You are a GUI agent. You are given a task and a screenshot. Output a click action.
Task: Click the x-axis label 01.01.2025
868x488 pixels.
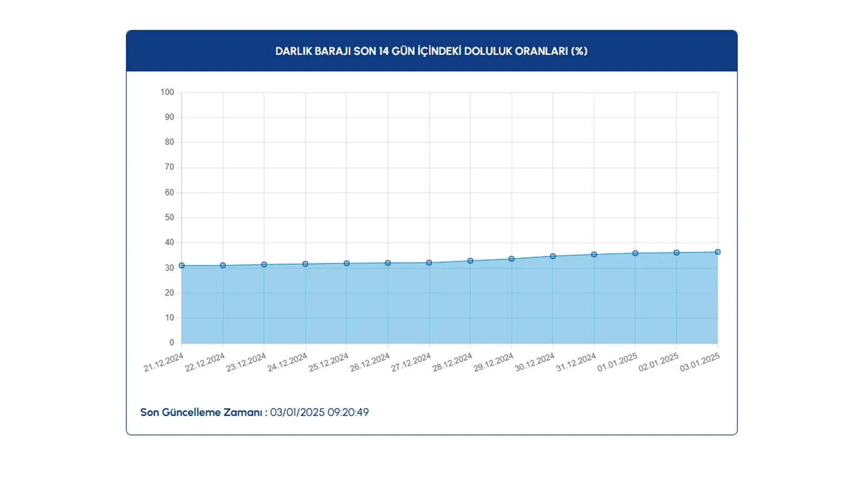[617, 362]
